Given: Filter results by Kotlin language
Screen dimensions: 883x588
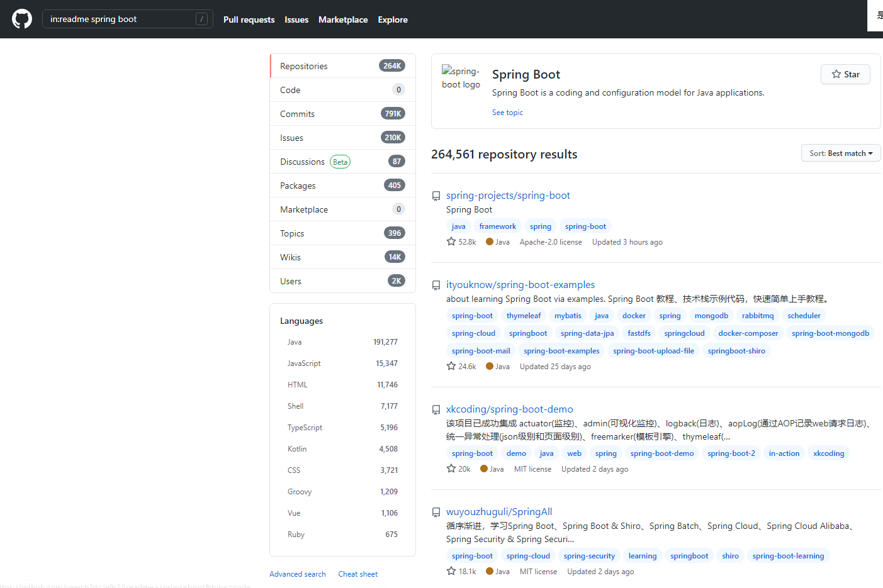Looking at the screenshot, I should (x=342, y=449).
